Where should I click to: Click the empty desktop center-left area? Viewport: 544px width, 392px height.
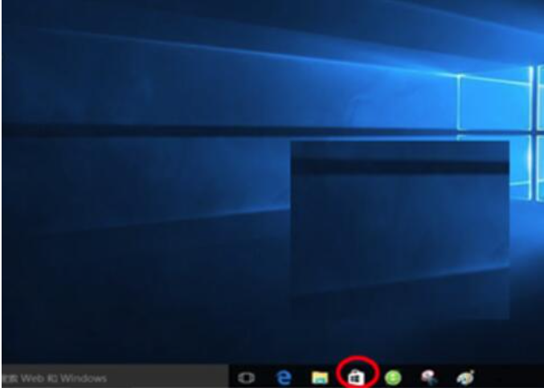[x=121, y=201]
